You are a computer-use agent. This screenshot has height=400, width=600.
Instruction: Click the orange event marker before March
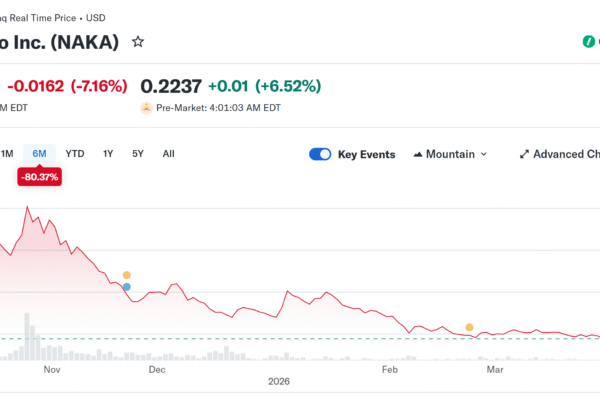tap(470, 327)
